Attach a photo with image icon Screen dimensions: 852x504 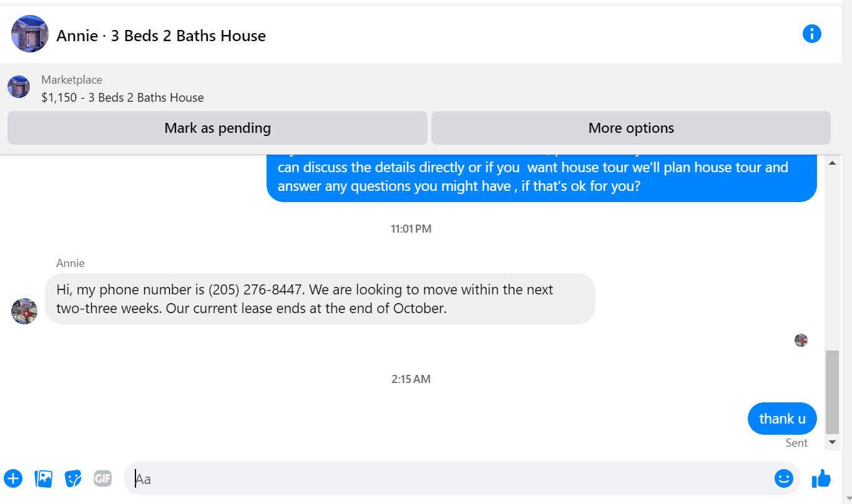[x=44, y=478]
